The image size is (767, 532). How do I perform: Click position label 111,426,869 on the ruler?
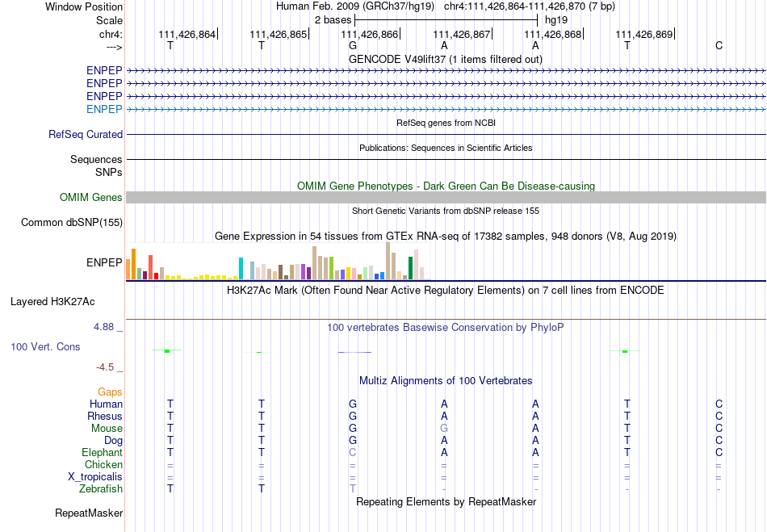(643, 34)
